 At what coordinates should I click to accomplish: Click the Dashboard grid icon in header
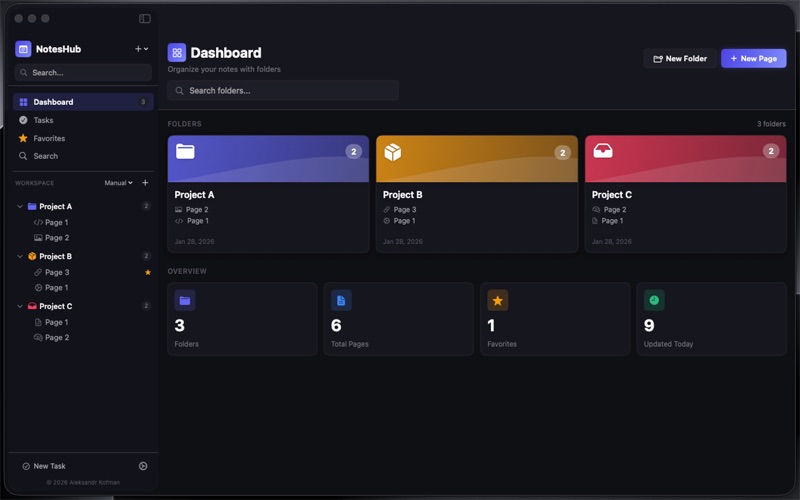click(x=177, y=53)
